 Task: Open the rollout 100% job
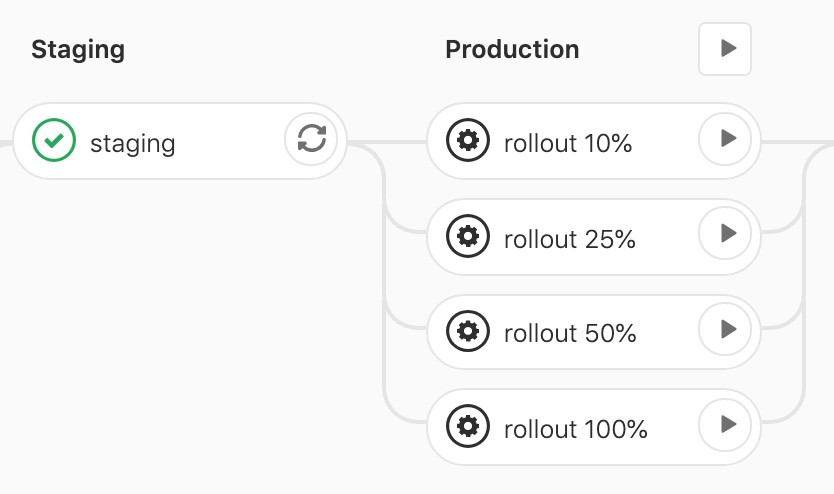(x=576, y=429)
